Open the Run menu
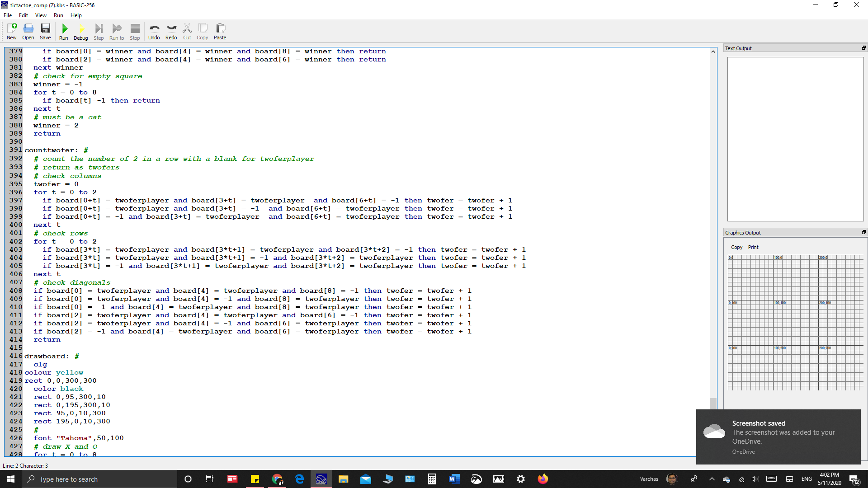Image resolution: width=868 pixels, height=488 pixels. (58, 15)
